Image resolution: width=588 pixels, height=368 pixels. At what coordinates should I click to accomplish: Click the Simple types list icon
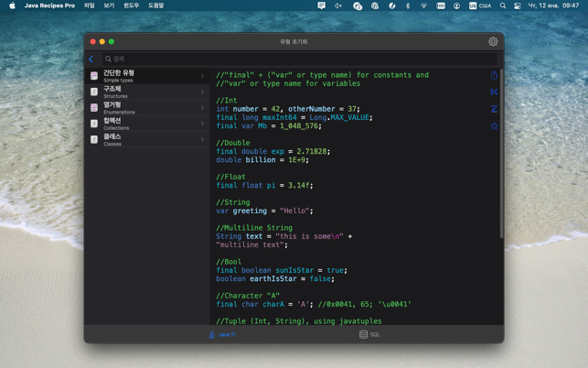94,76
